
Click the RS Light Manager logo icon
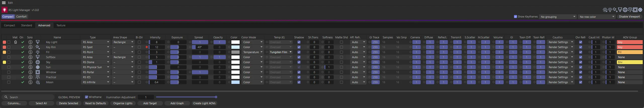pos(5,10)
